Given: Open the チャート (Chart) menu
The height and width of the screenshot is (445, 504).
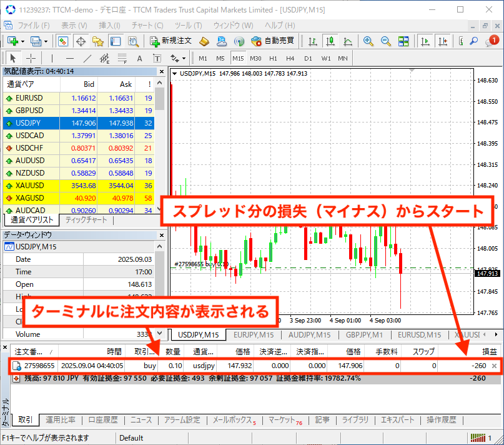Looking at the screenshot, I should (147, 25).
